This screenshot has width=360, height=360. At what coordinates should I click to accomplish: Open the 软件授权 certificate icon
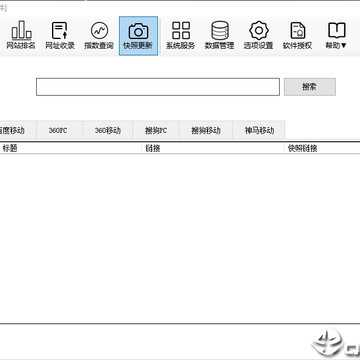[x=298, y=36]
